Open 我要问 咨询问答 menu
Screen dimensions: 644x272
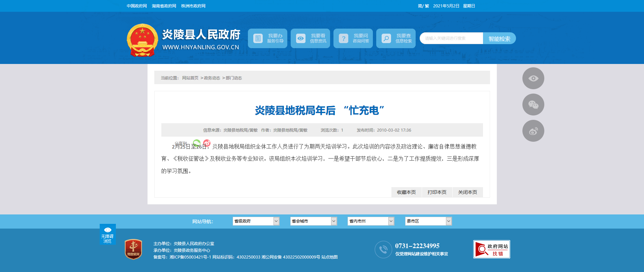pos(353,38)
